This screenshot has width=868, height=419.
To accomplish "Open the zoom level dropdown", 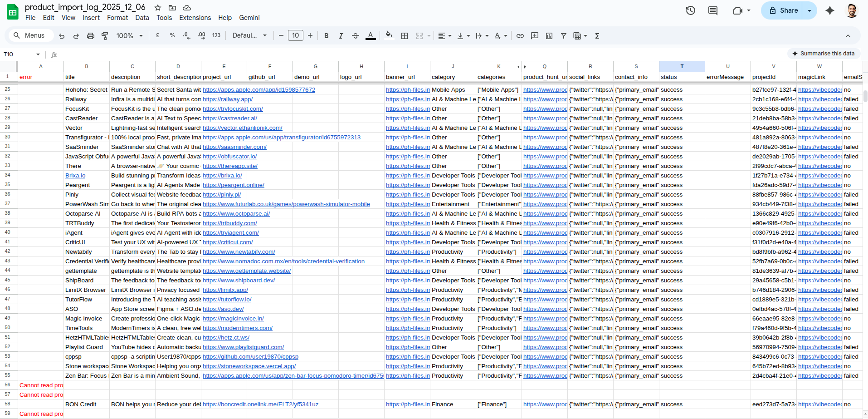I will (x=130, y=36).
